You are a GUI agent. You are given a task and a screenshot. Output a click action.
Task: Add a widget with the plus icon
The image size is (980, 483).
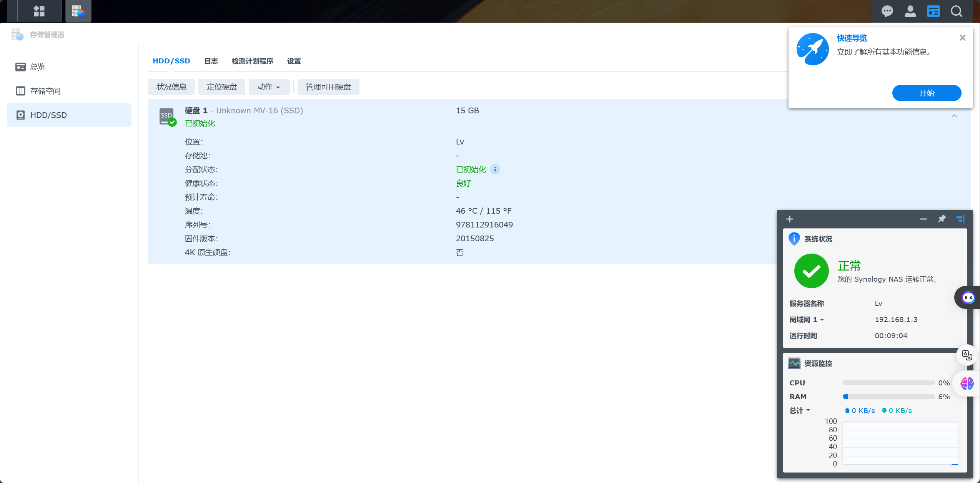(790, 219)
